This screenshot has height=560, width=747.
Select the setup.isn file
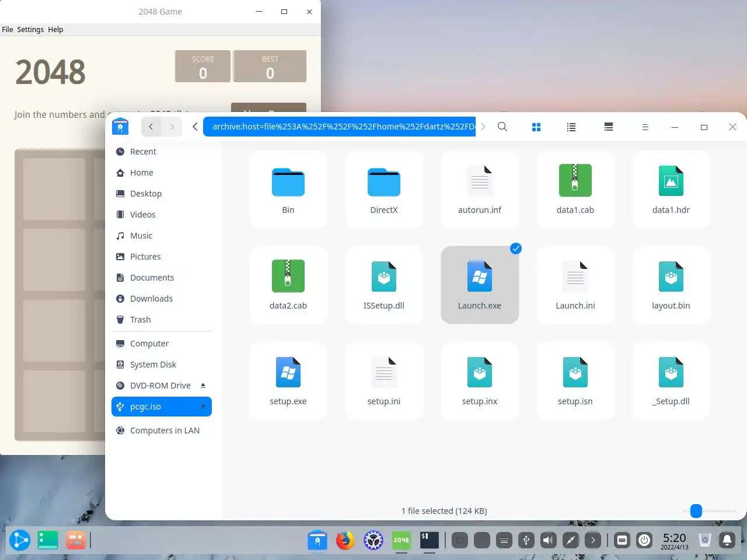(x=575, y=381)
